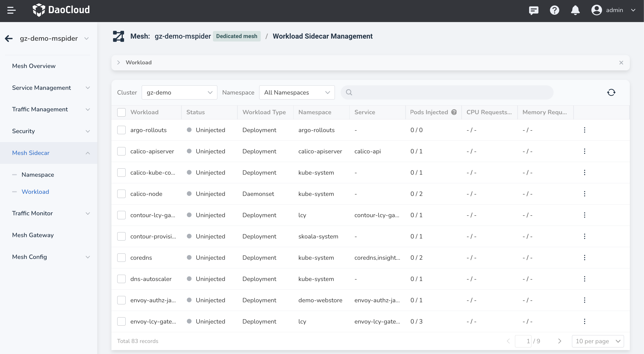Open actions menu for calico-kube-co... row

(x=585, y=173)
